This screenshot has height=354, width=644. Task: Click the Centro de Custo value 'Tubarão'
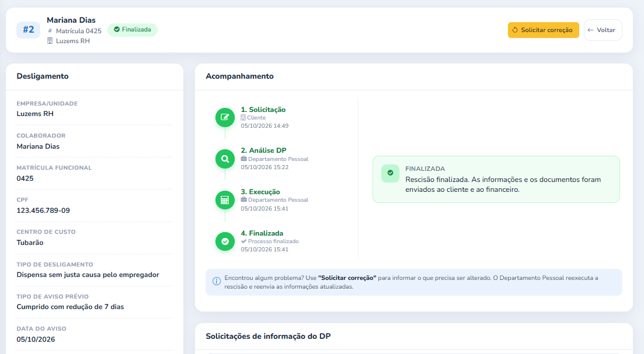[30, 243]
